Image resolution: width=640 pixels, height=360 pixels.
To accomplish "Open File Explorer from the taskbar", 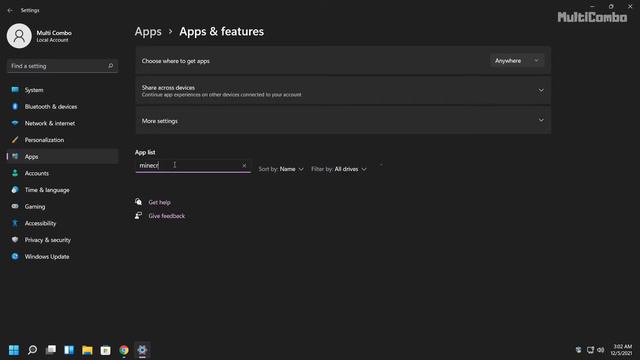I will pyautogui.click(x=87, y=350).
